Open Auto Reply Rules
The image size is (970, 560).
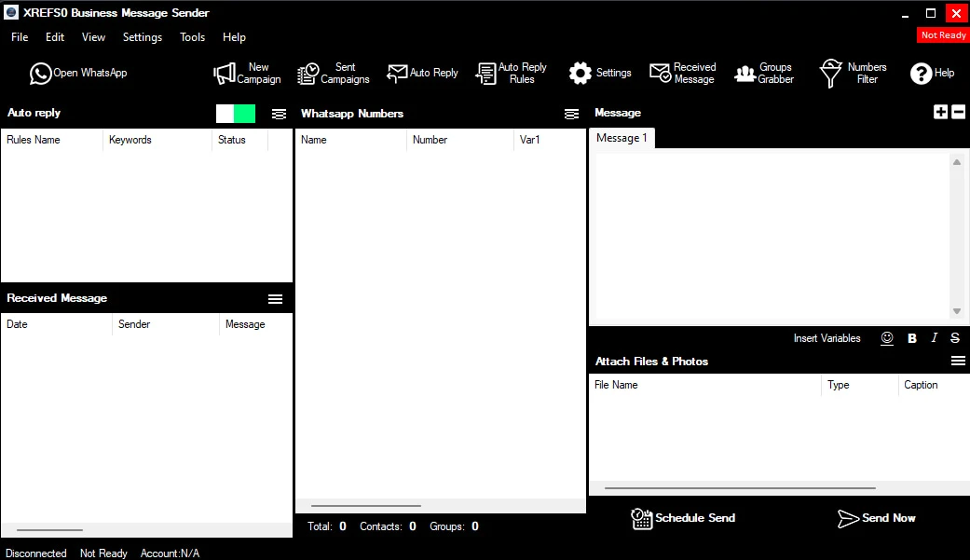tap(511, 73)
